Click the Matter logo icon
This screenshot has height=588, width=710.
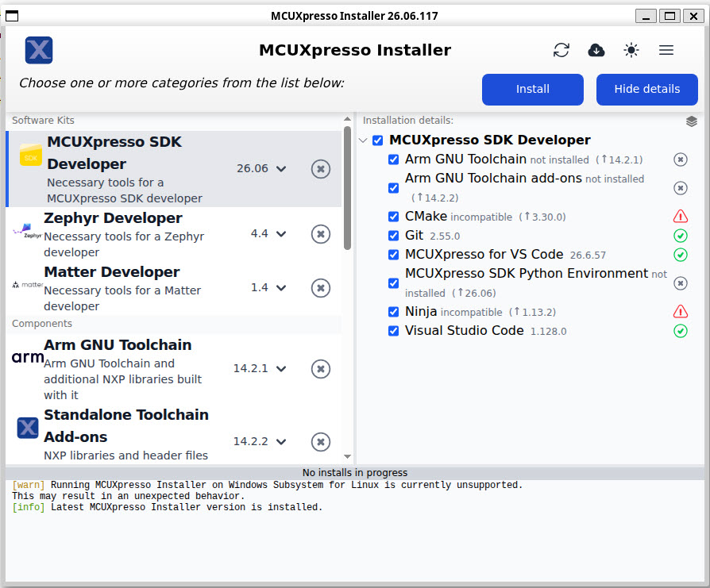27,285
